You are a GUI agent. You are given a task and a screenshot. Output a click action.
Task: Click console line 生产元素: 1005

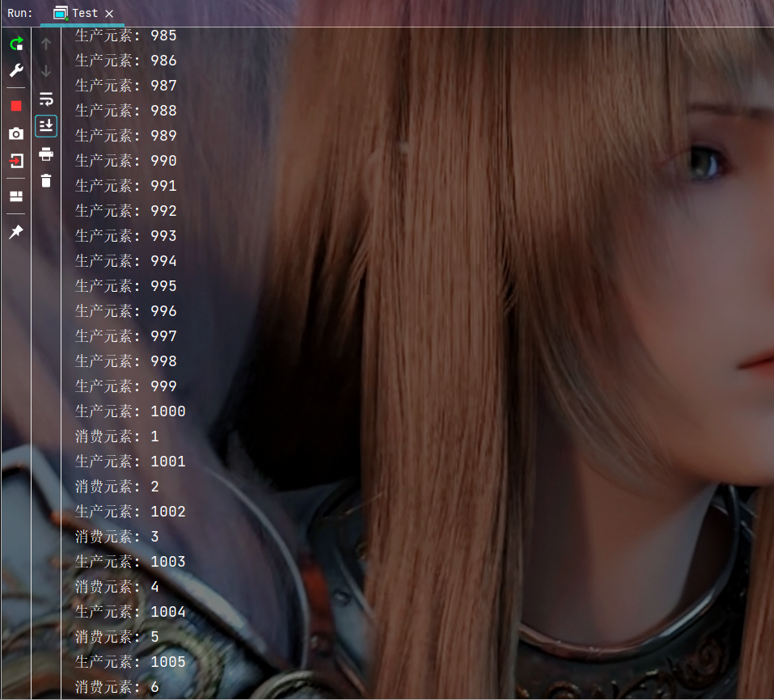(x=130, y=662)
